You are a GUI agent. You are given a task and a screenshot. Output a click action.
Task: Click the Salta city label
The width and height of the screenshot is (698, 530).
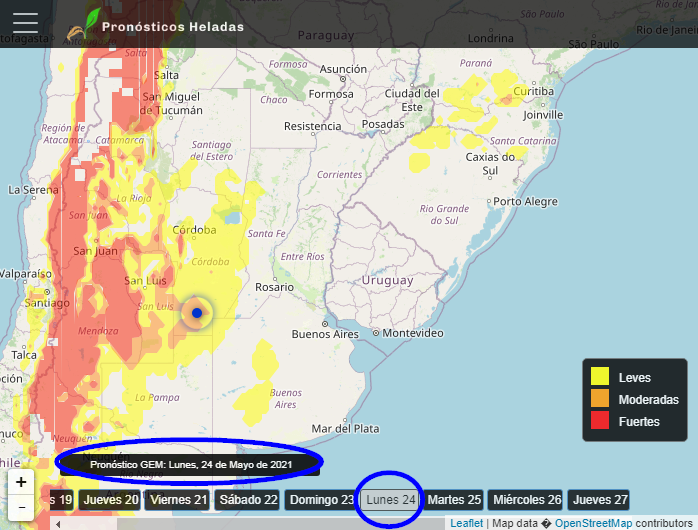pyautogui.click(x=166, y=75)
